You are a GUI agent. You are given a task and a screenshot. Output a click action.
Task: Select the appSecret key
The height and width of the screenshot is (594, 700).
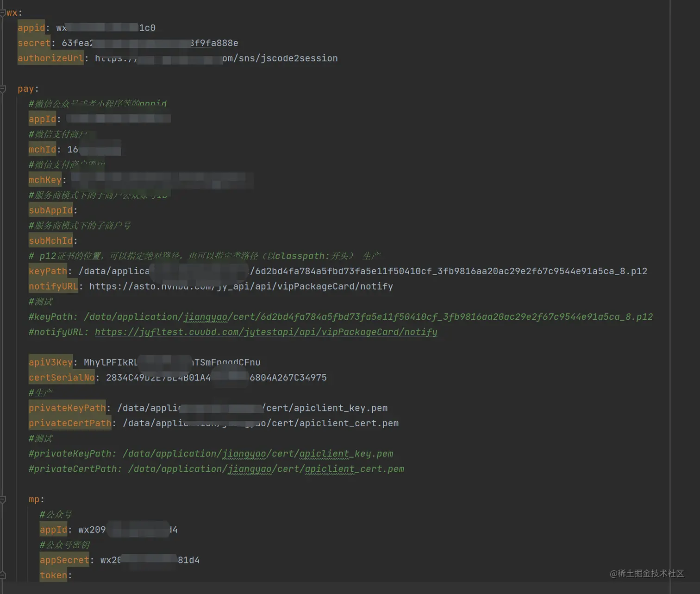64,560
